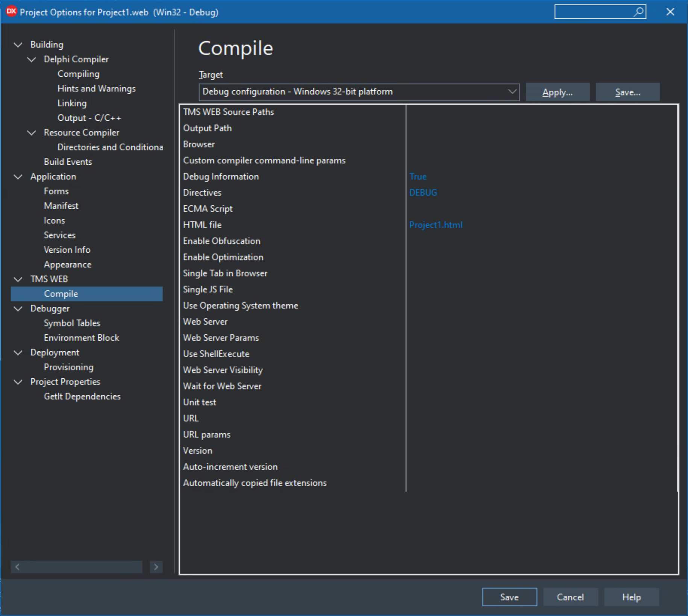
Task: Click the HTML file value Project1.html
Action: coord(436,225)
